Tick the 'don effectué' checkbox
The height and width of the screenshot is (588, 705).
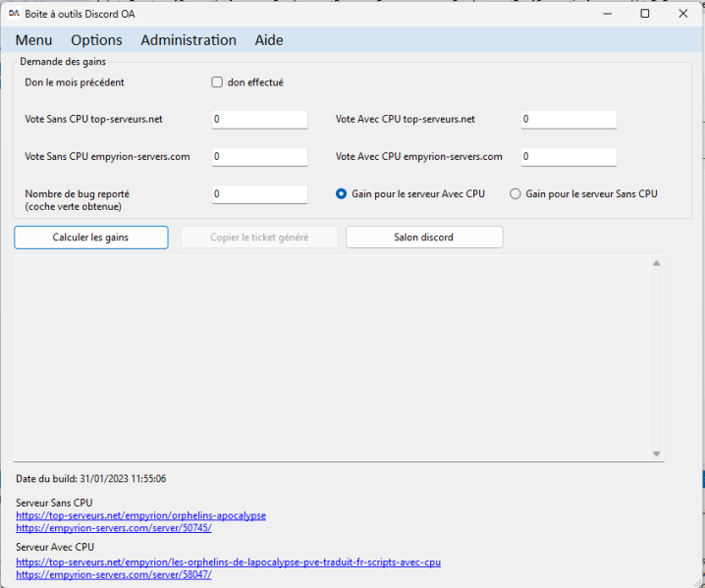[x=217, y=82]
